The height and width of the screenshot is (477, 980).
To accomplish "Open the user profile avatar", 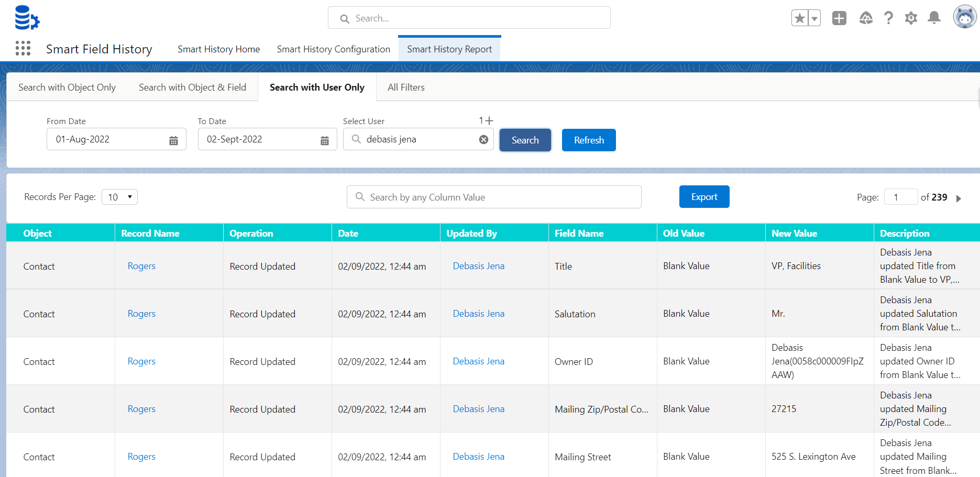I will pyautogui.click(x=964, y=17).
